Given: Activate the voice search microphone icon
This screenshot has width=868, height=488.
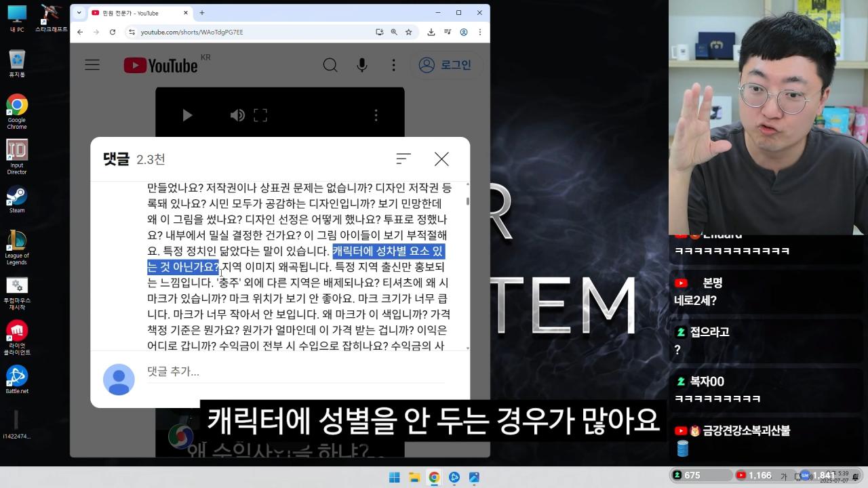Looking at the screenshot, I should (361, 64).
